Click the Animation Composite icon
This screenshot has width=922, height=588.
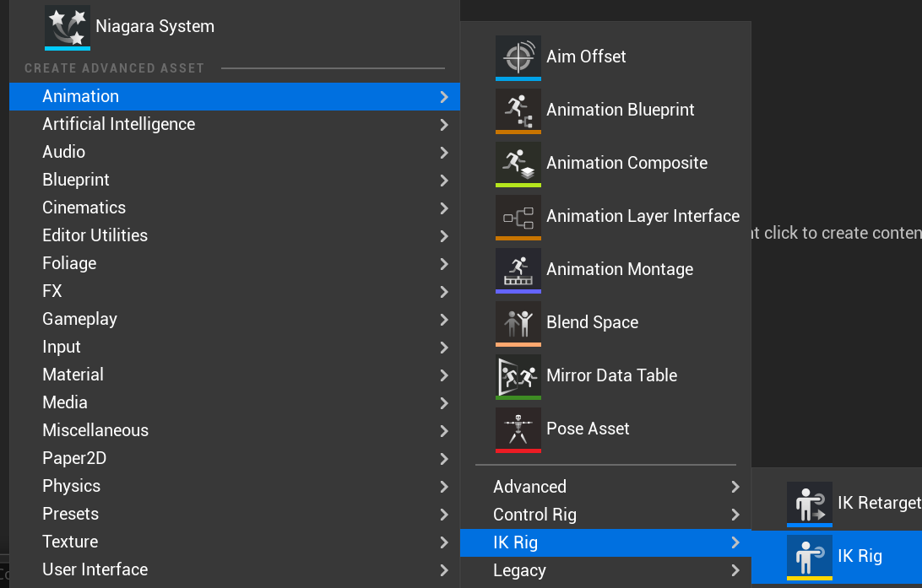(518, 164)
